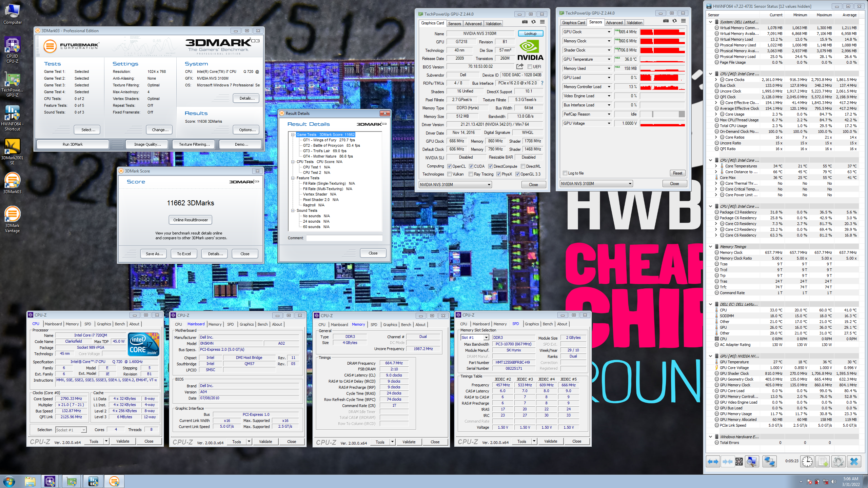Open Validation tab in GPU-Z Sensors window
Viewport: 868px width, 488px height.
tap(634, 23)
